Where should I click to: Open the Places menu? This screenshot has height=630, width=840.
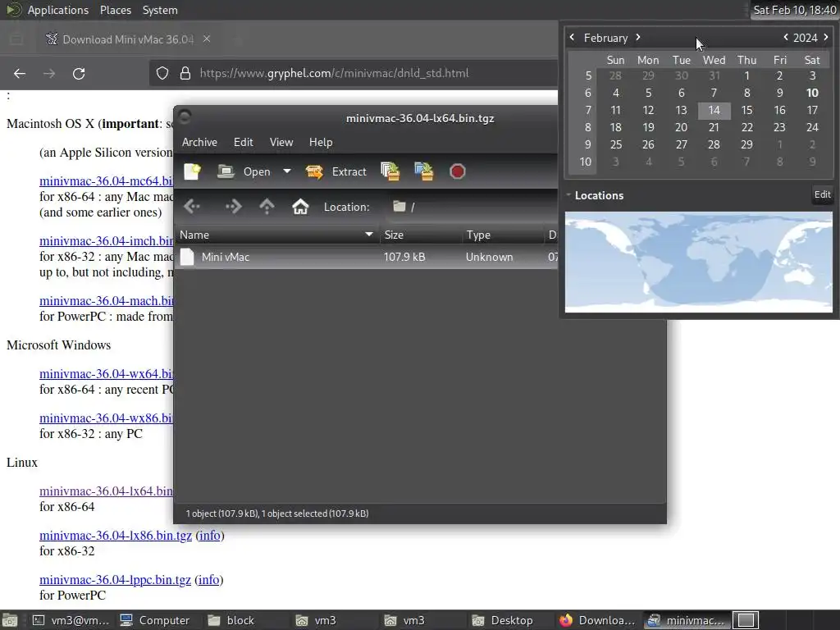click(x=116, y=10)
